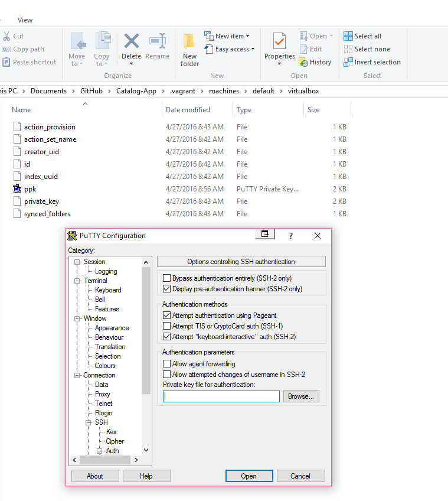Click the Help button in PuTTY
448x501 pixels.
point(146,476)
